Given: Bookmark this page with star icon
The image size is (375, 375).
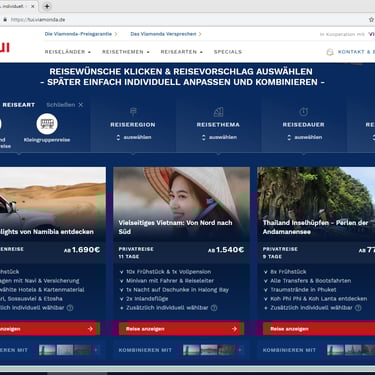Looking at the screenshot, I should pos(371,20).
